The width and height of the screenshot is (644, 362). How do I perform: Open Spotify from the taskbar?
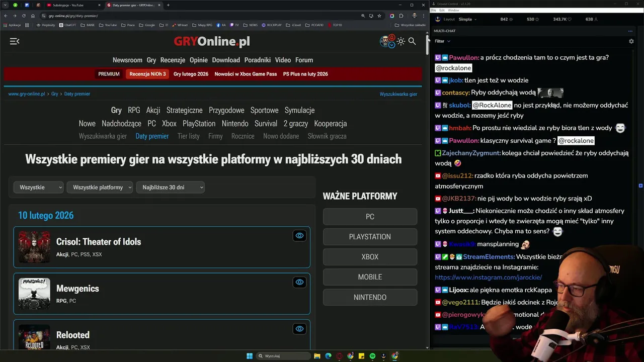372,356
